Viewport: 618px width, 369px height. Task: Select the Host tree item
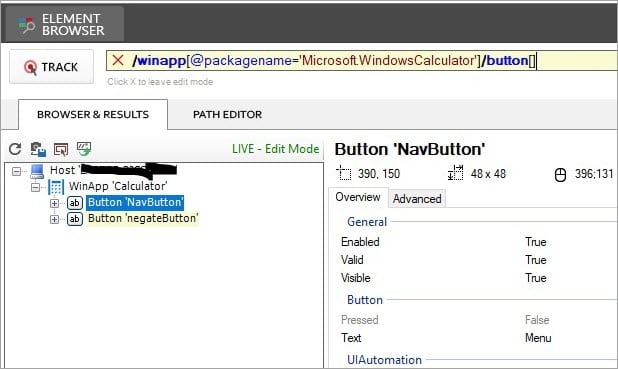[113, 170]
